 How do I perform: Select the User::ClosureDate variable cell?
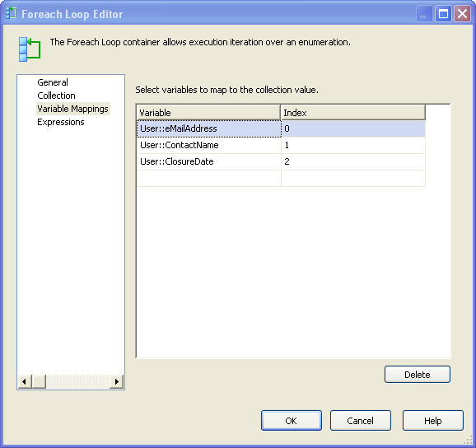[209, 161]
